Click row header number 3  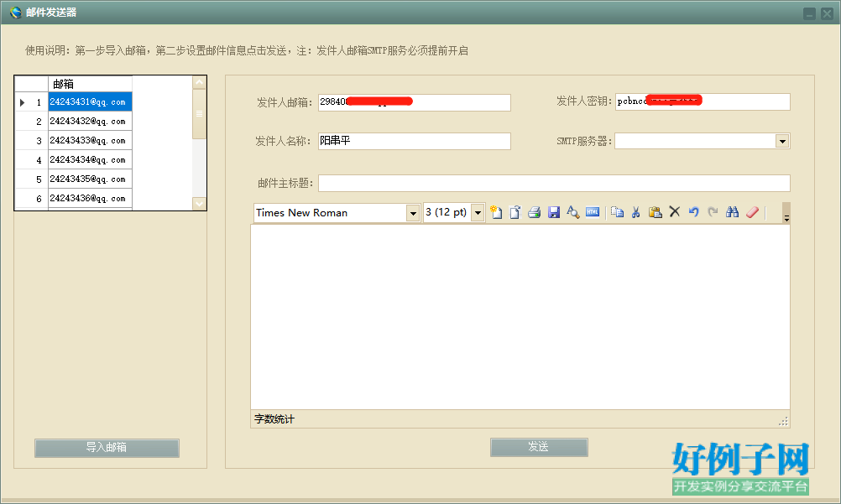click(x=32, y=141)
